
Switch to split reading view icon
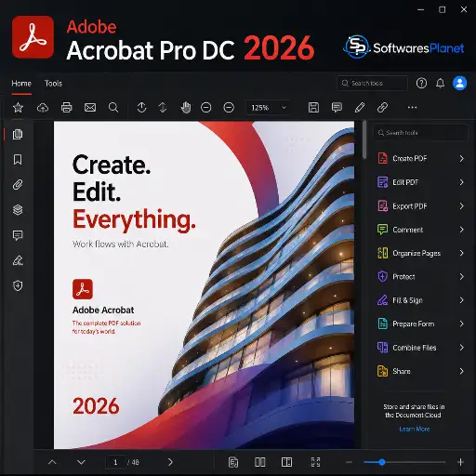pos(286,462)
